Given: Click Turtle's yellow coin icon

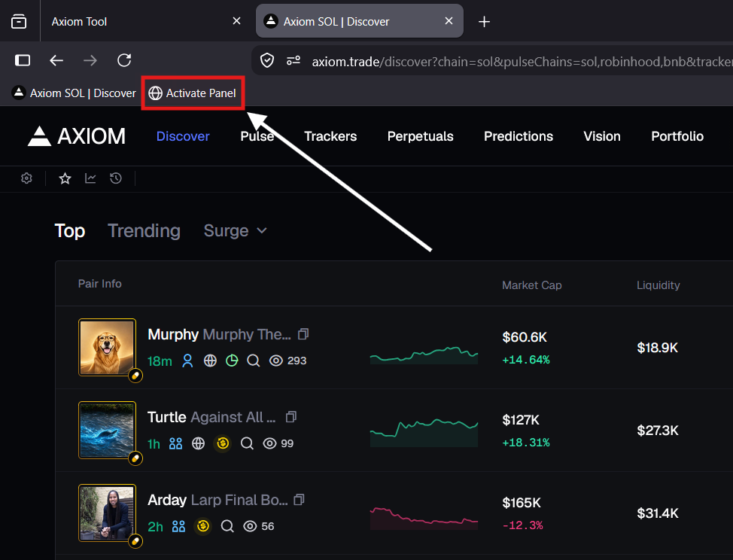Looking at the screenshot, I should [223, 443].
